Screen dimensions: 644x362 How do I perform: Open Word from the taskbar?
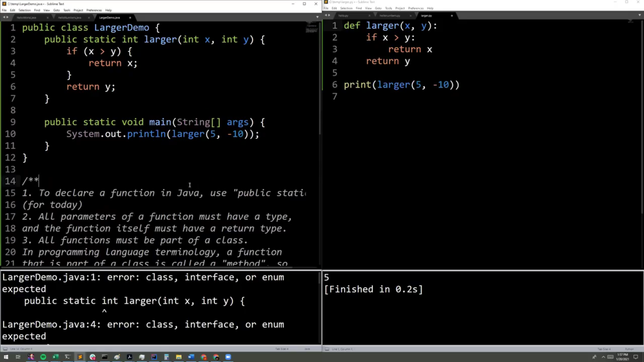click(x=191, y=357)
